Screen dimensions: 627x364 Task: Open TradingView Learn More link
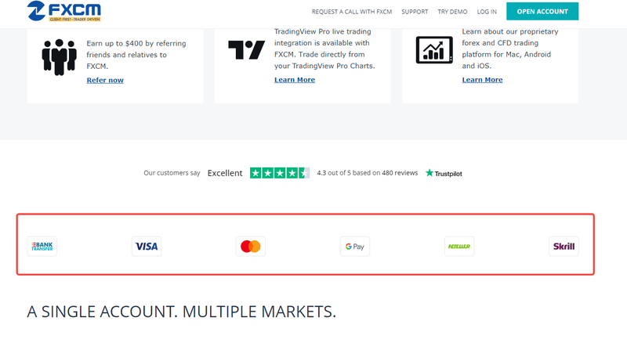pyautogui.click(x=295, y=80)
